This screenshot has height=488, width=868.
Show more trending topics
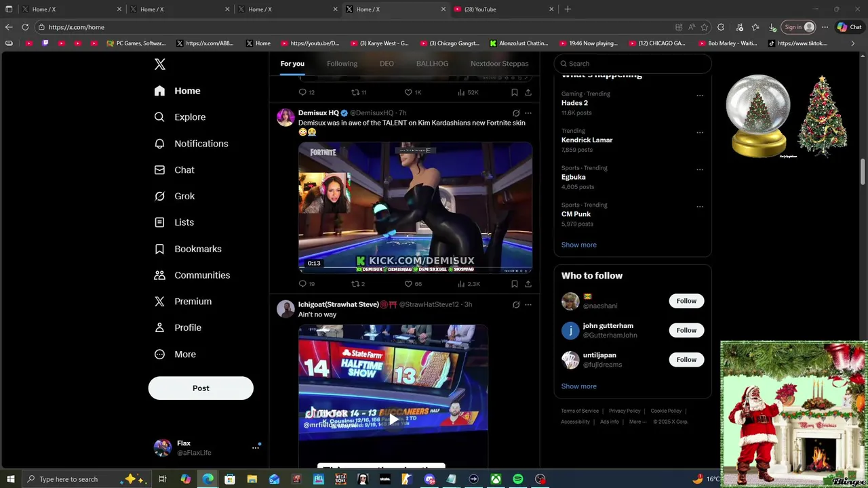pyautogui.click(x=578, y=245)
